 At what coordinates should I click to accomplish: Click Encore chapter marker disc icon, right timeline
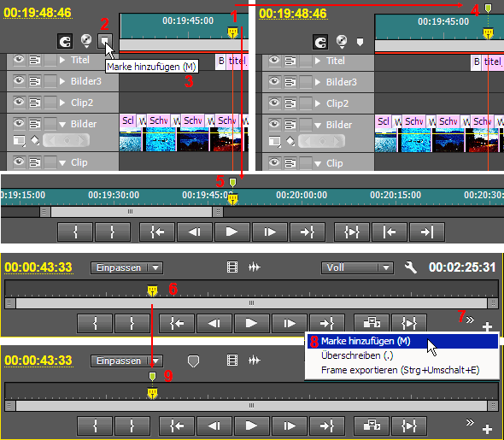coord(342,42)
